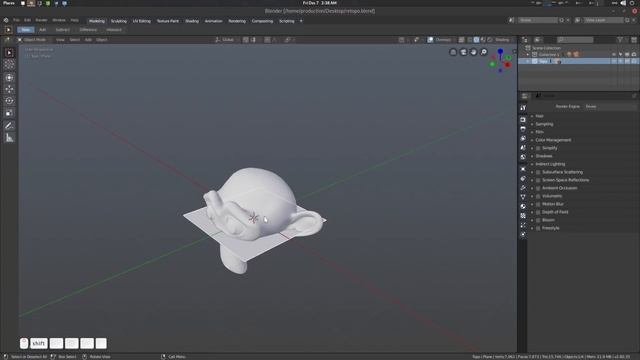640x360 pixels.
Task: Enable the Simplify checkbox
Action: pos(538,148)
